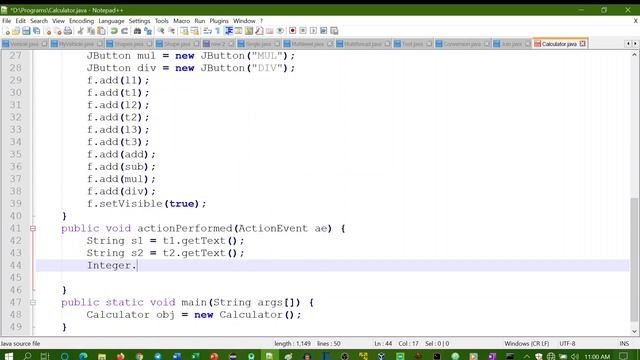Toggle the Monitoring eye icon

(280, 31)
